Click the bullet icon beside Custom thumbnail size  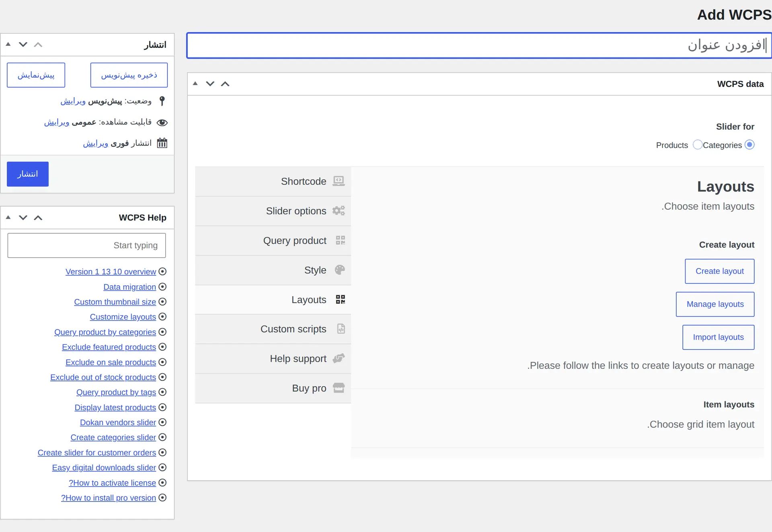point(162,302)
